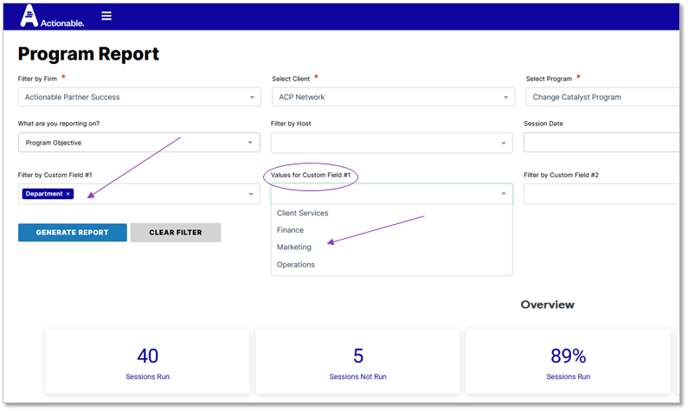Open the Filter by Firm dropdown
The image size is (688, 411).
[x=139, y=97]
